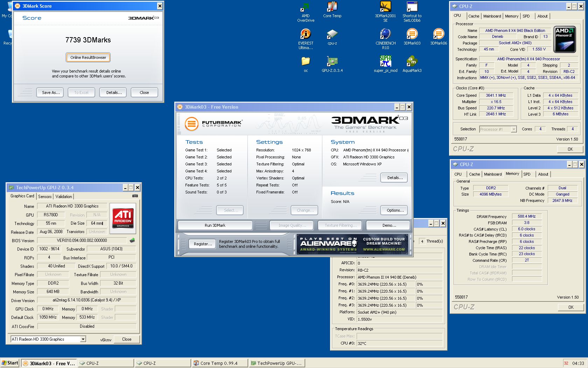Viewport: 588px width, 368px height.
Task: Open the Core Temp desktop icon
Action: pos(332,10)
